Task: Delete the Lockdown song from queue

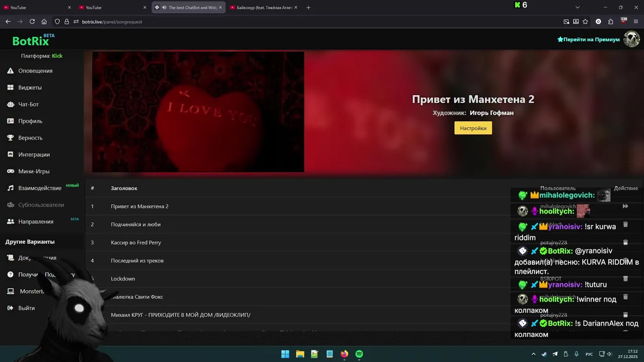Action: (x=625, y=279)
